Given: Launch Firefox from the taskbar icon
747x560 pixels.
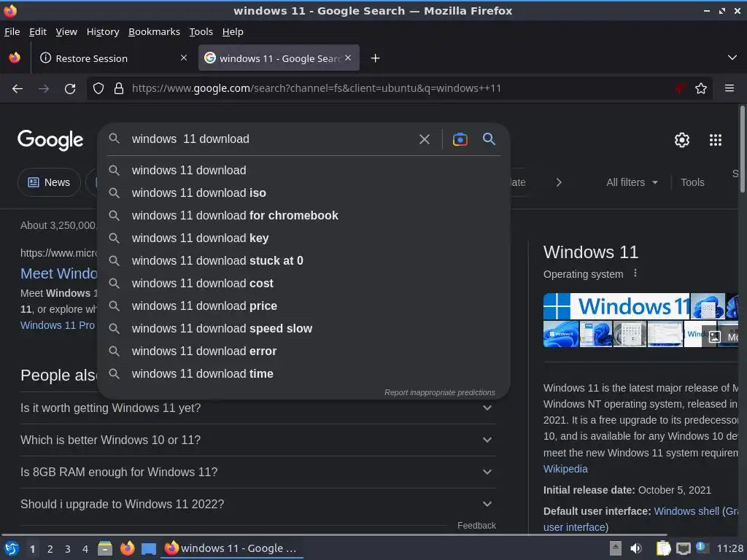Looking at the screenshot, I should (x=127, y=548).
